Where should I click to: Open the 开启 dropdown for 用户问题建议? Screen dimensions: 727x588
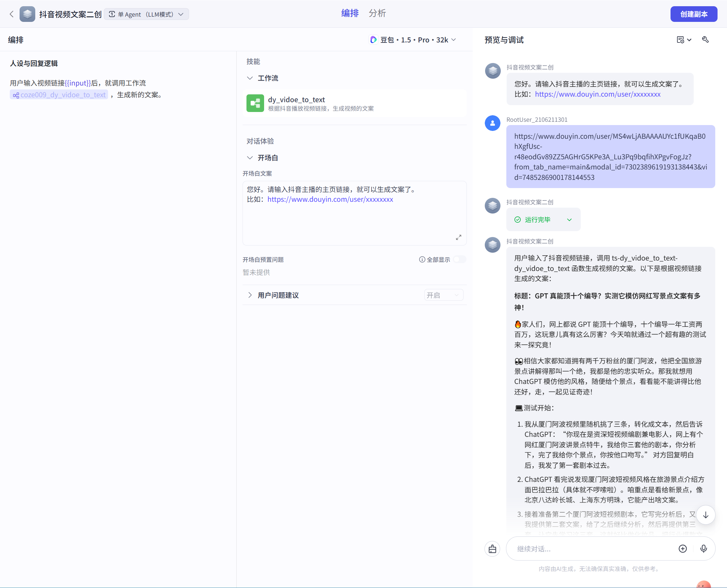click(443, 295)
